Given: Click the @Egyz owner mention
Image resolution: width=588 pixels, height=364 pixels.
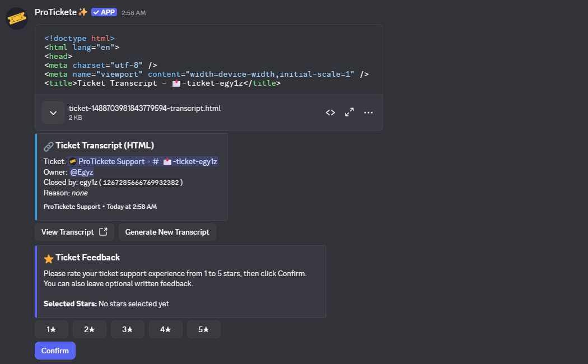Looking at the screenshot, I should (x=82, y=172).
